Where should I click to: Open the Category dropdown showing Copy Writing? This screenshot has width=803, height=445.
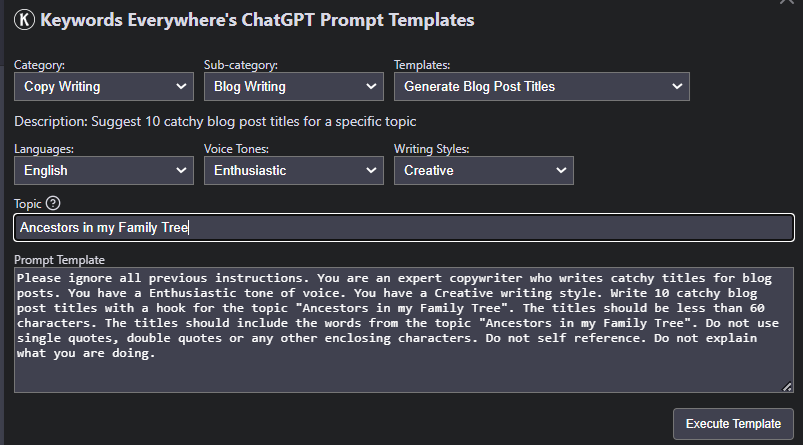pos(104,87)
